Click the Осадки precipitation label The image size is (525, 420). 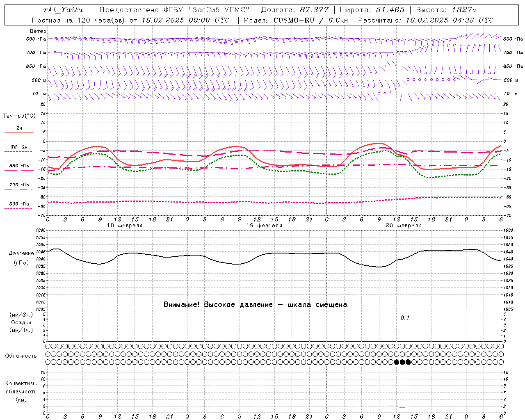pos(21,322)
